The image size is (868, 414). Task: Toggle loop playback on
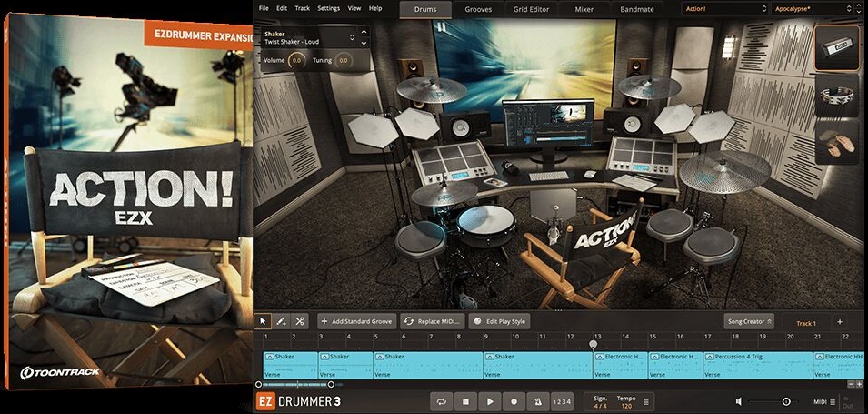tap(442, 401)
